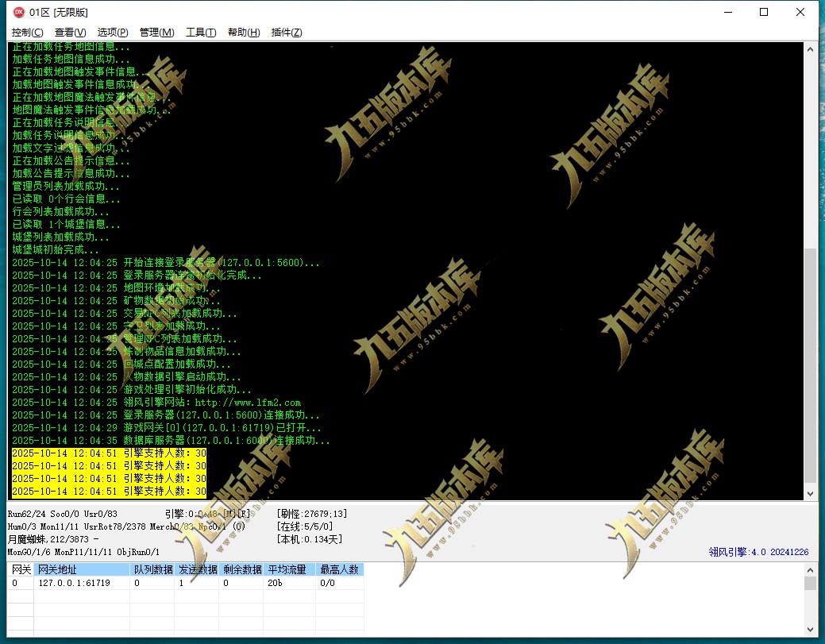Click the 已读取 0个行会信息 log line

(x=66, y=199)
